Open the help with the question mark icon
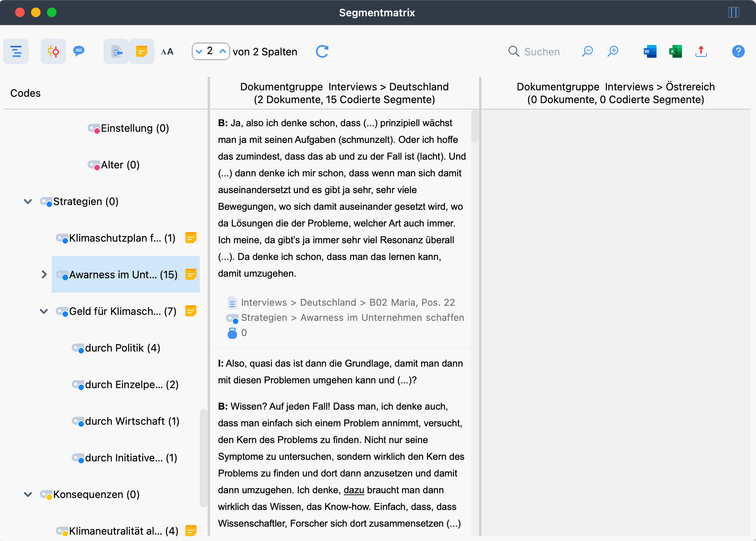The image size is (756, 541). [738, 51]
